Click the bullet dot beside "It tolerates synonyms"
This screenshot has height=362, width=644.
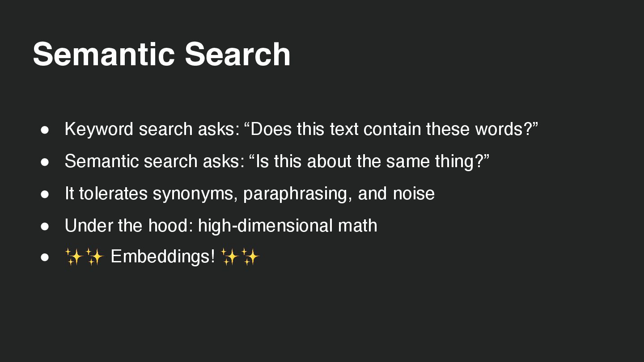pyautogui.click(x=45, y=194)
